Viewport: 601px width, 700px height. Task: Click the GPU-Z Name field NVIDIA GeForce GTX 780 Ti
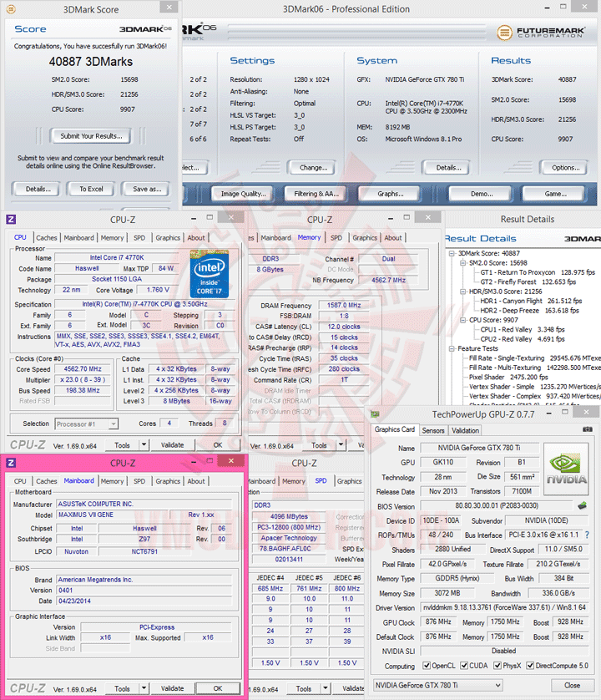479,448
